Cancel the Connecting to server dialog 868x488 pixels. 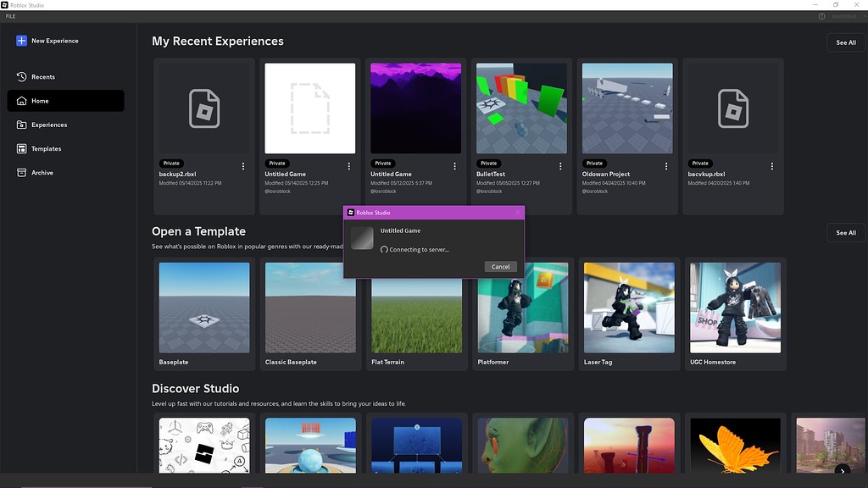coord(500,267)
